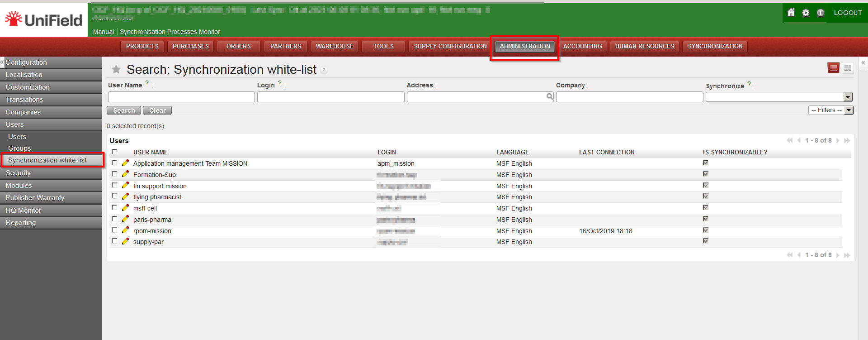868x340 pixels.
Task: Click help mark next to User Name
Action: [147, 83]
